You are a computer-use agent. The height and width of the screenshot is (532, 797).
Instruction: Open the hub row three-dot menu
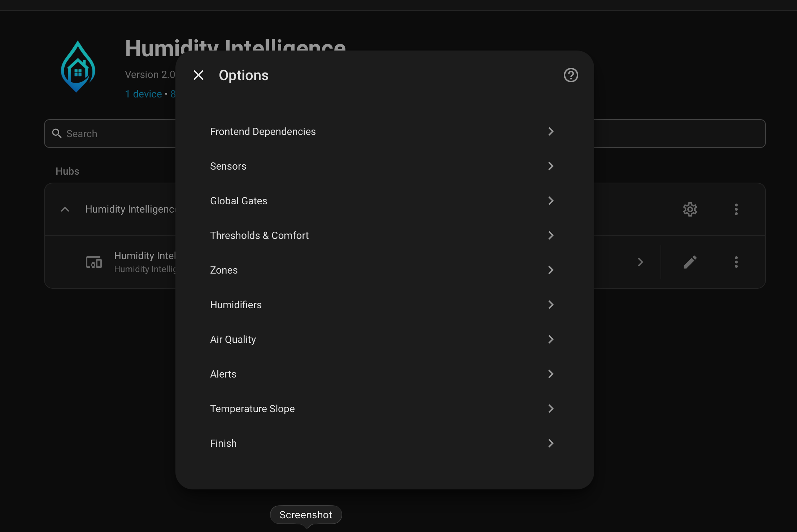tap(736, 209)
